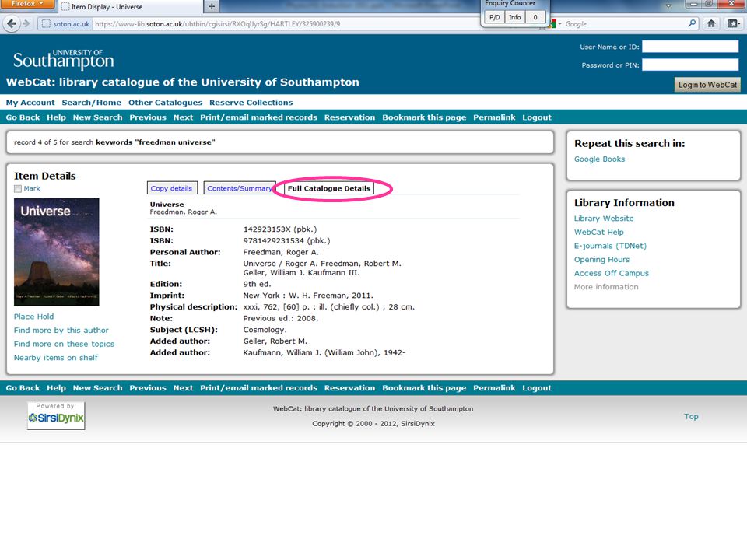This screenshot has height=560, width=747.
Task: Open a new browser tab with plus button
Action: (x=212, y=7)
